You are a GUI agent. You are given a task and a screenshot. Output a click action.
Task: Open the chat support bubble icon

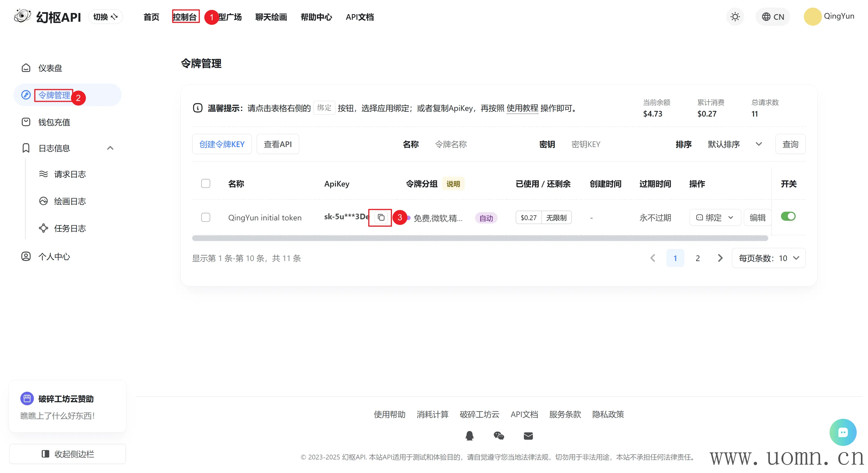(843, 432)
